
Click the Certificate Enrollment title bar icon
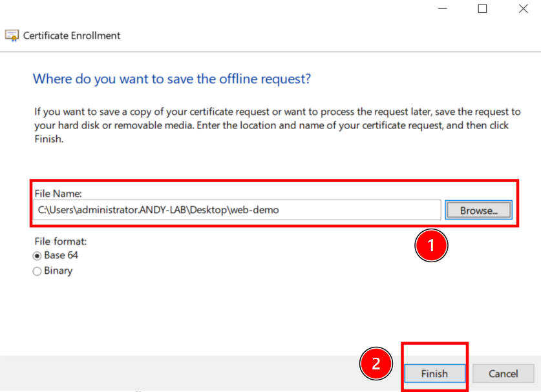coord(12,36)
